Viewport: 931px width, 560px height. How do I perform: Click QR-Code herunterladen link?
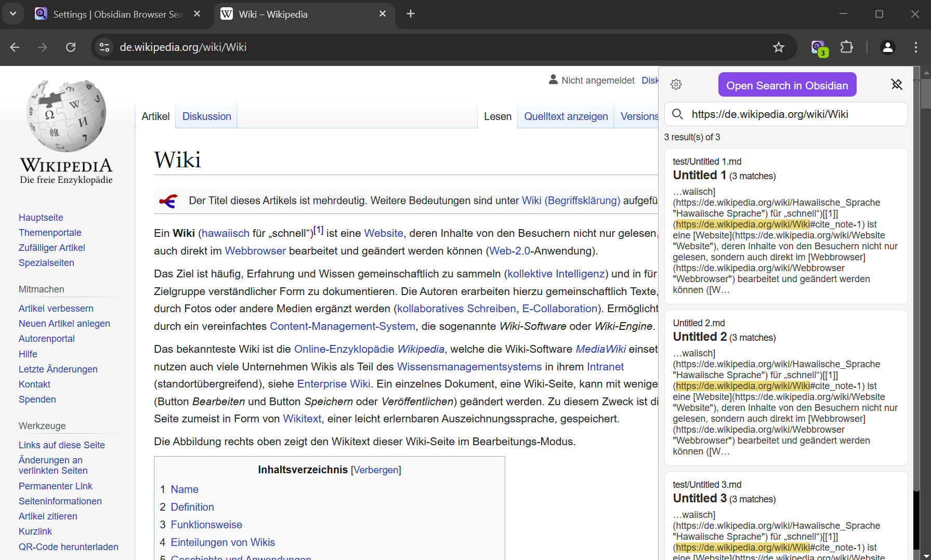click(69, 547)
